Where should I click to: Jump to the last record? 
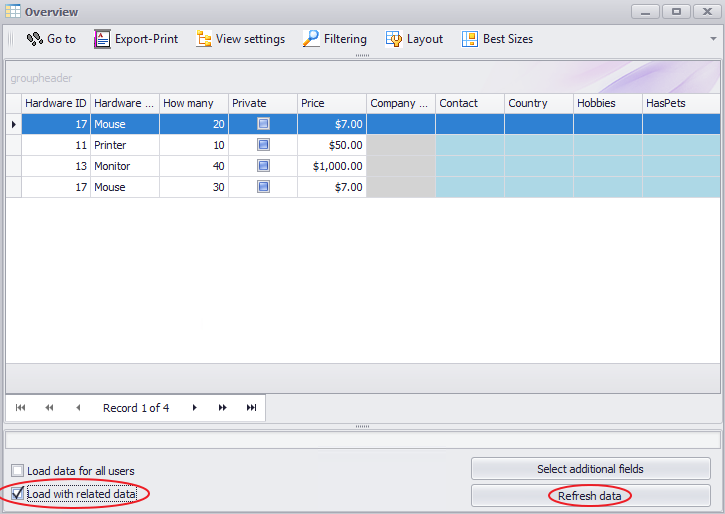tap(251, 408)
